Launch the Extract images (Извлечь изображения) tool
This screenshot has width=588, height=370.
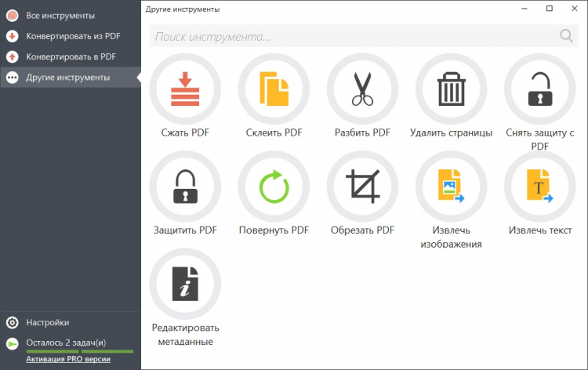[451, 187]
